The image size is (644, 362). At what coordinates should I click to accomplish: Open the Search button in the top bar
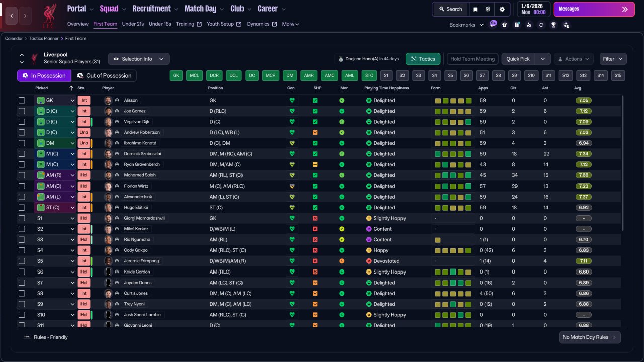click(x=450, y=9)
